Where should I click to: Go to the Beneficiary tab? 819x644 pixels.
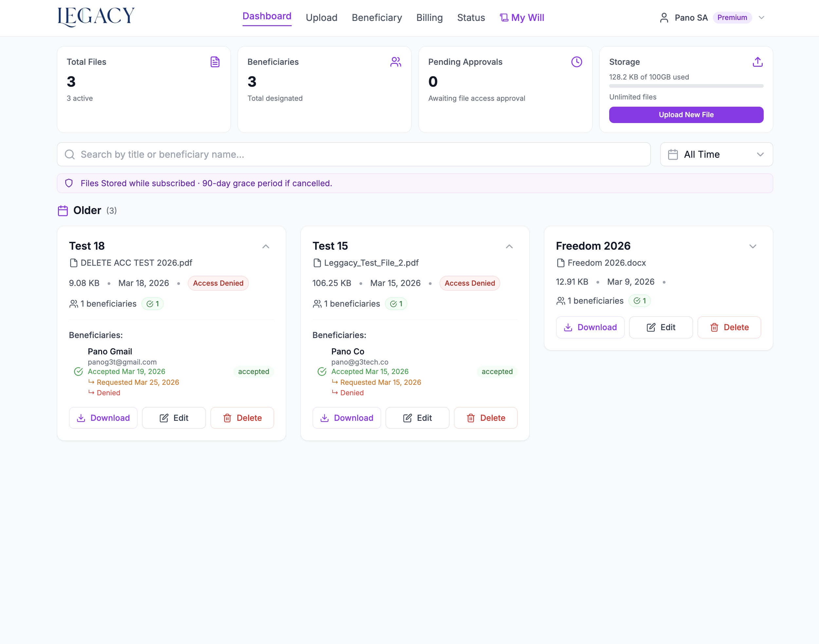click(x=377, y=18)
